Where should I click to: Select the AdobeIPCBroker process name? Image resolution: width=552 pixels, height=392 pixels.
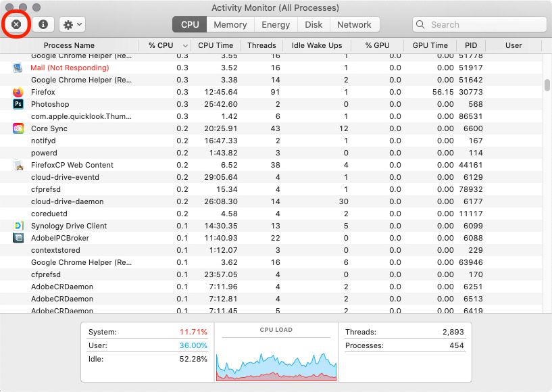(x=60, y=238)
